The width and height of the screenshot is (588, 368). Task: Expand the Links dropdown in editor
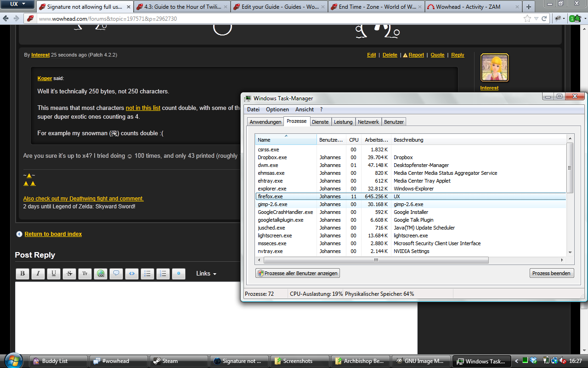pos(206,274)
